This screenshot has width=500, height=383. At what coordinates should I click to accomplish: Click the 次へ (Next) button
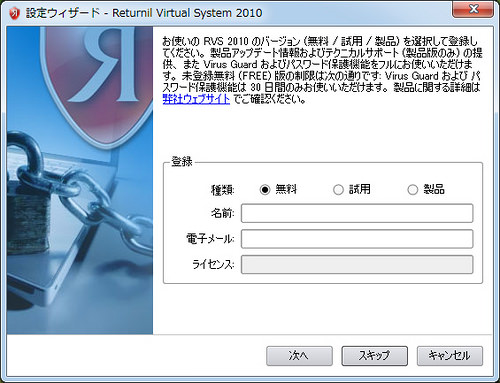(299, 356)
